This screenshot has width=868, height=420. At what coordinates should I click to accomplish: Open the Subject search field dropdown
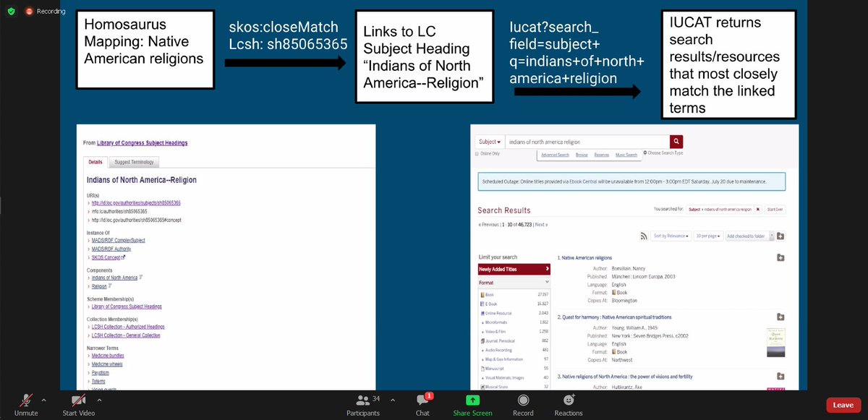click(490, 142)
